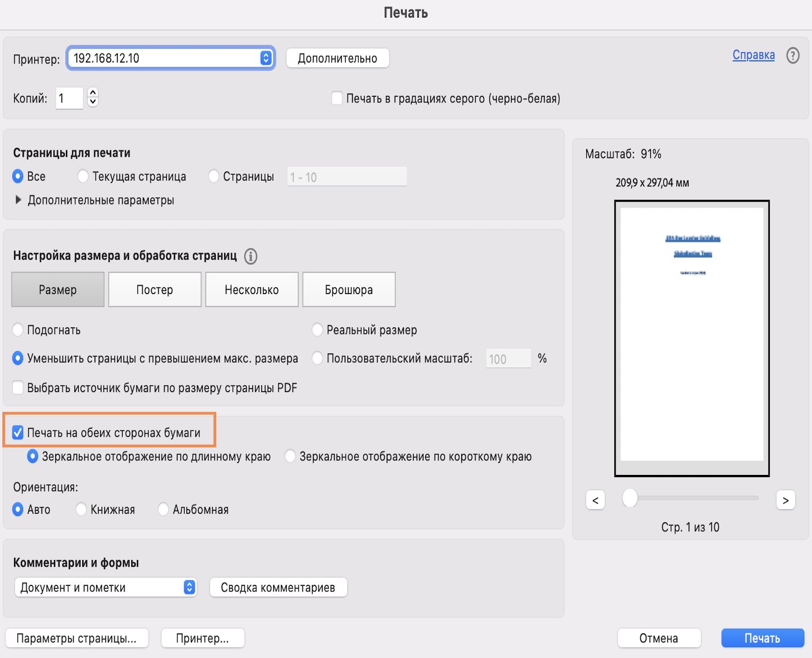Click Сводка комментариев button

coord(278,588)
